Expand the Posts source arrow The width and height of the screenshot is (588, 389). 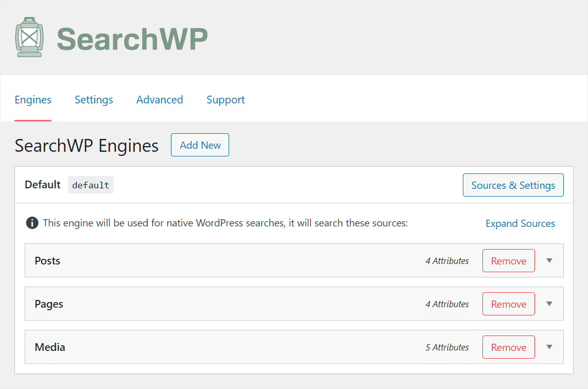pos(549,260)
